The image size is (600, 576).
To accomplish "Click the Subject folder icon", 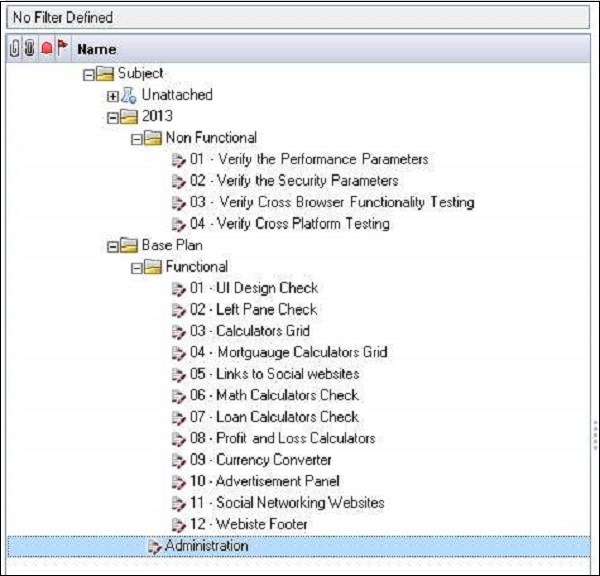I will click(x=105, y=74).
